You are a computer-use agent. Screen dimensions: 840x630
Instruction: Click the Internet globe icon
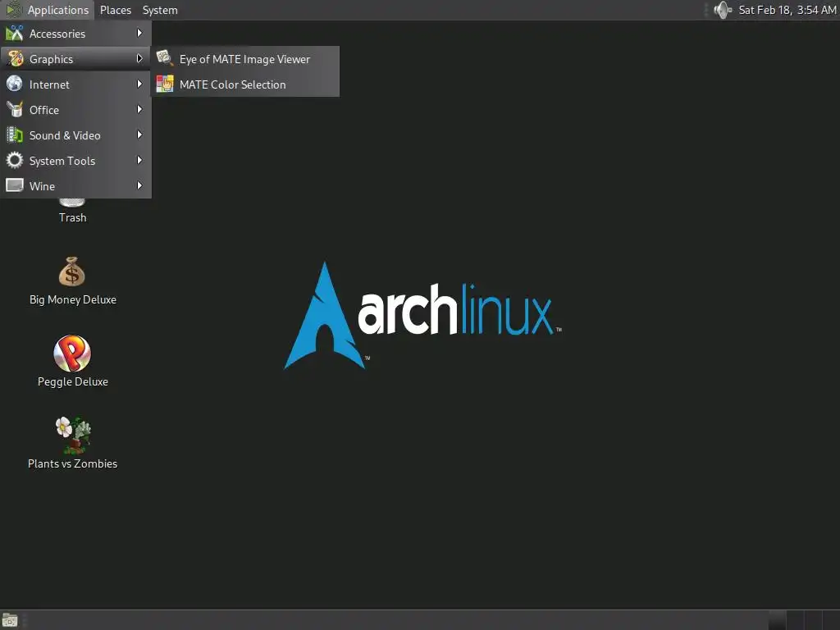click(15, 84)
